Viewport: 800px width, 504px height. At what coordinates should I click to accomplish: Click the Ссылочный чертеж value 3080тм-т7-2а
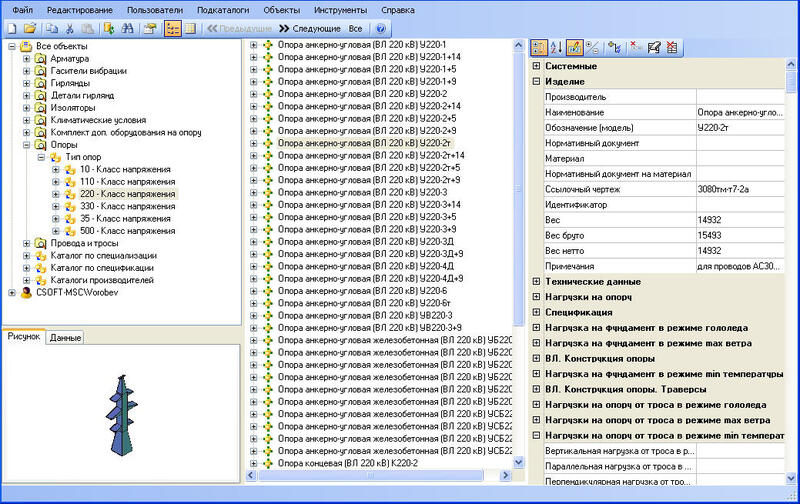[740, 189]
